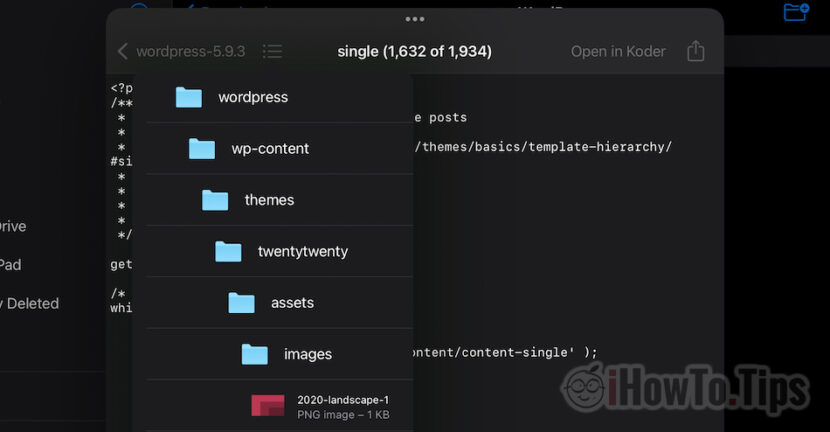The height and width of the screenshot is (432, 830).
Task: Select the wp-content folder label
Action: (x=270, y=149)
